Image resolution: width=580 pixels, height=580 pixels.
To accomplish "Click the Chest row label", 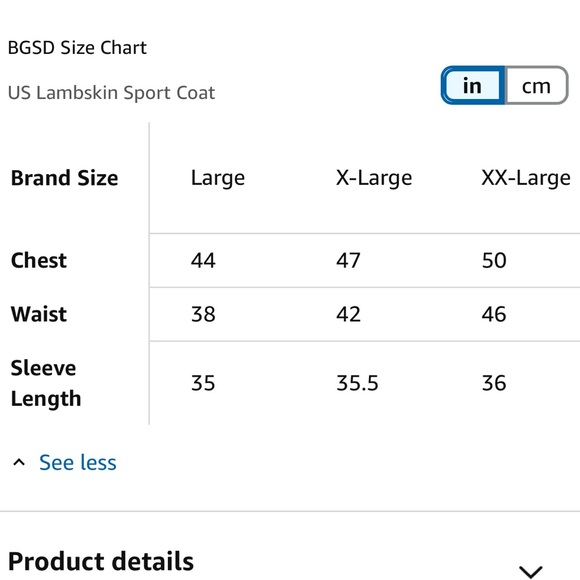I will tap(39, 260).
